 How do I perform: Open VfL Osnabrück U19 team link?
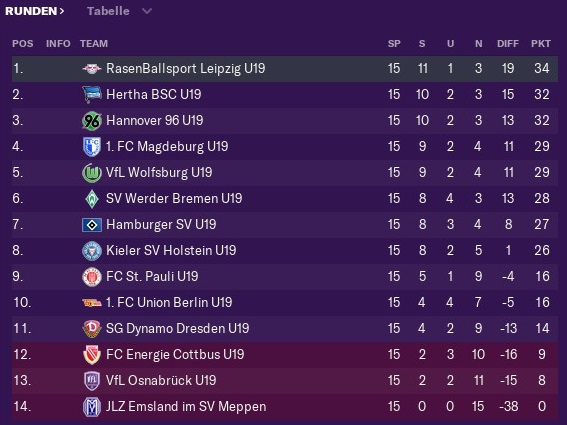[161, 381]
